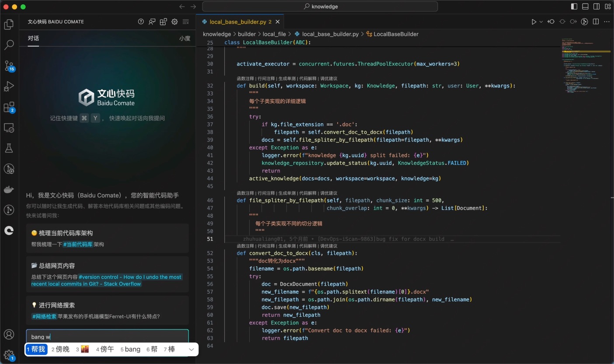Open the Run and Debug view
This screenshot has height=364, width=614.
tap(9, 87)
